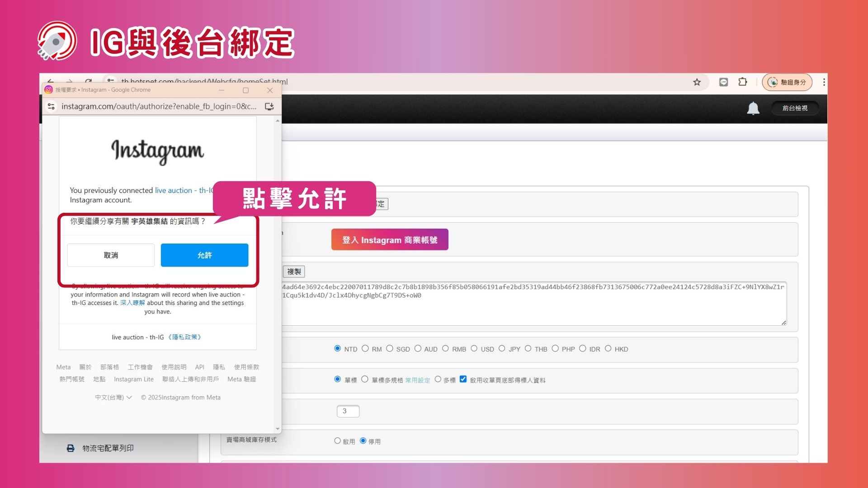Click the notification bell icon
The width and height of the screenshot is (868, 488).
point(753,108)
